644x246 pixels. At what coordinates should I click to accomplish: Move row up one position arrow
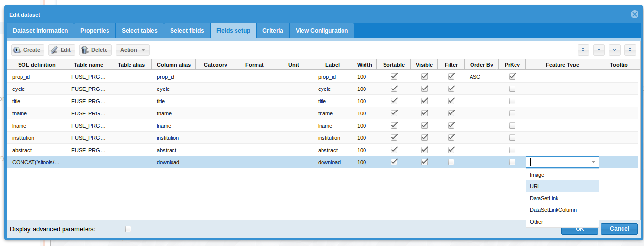coord(599,50)
